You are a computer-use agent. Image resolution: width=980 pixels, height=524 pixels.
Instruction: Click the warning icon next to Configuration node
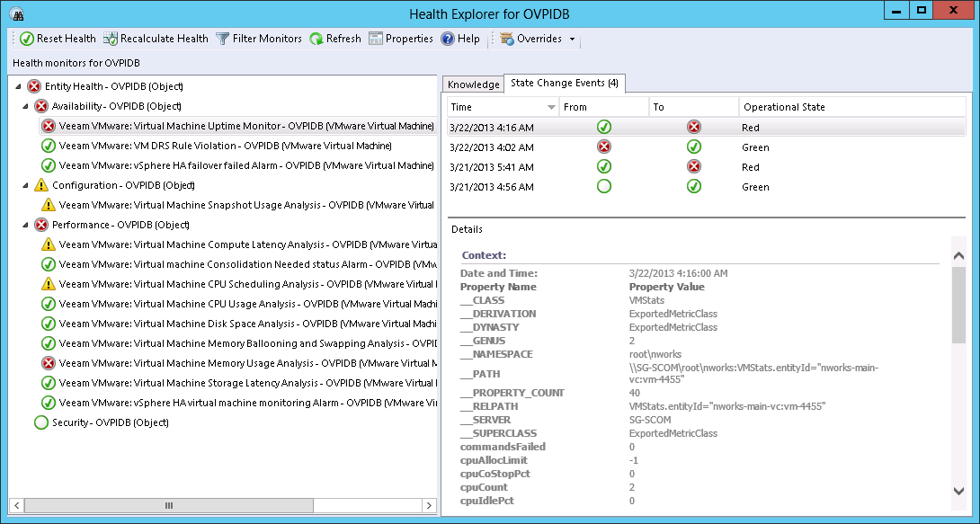point(41,185)
